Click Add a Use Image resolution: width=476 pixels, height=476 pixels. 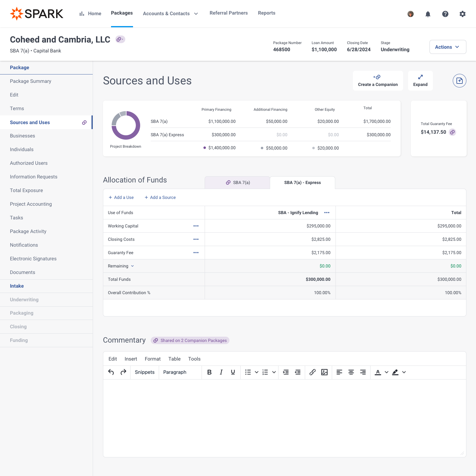[121, 197]
